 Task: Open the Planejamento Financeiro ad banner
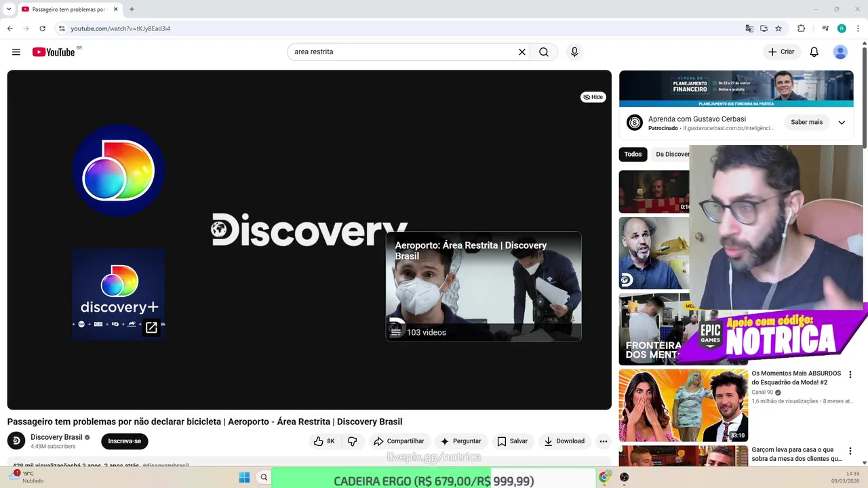(x=736, y=88)
